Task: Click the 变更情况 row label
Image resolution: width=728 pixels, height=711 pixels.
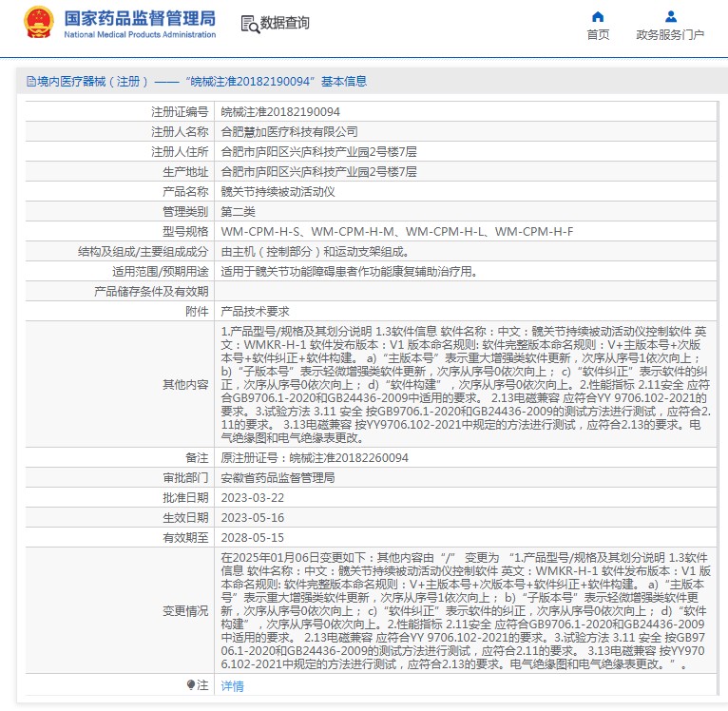Action: (x=184, y=610)
